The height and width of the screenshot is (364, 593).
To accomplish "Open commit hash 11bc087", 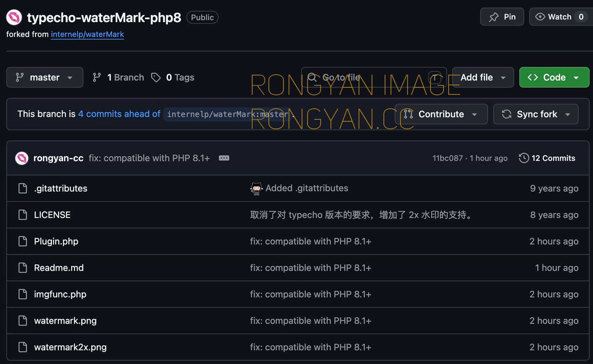I will (x=448, y=158).
